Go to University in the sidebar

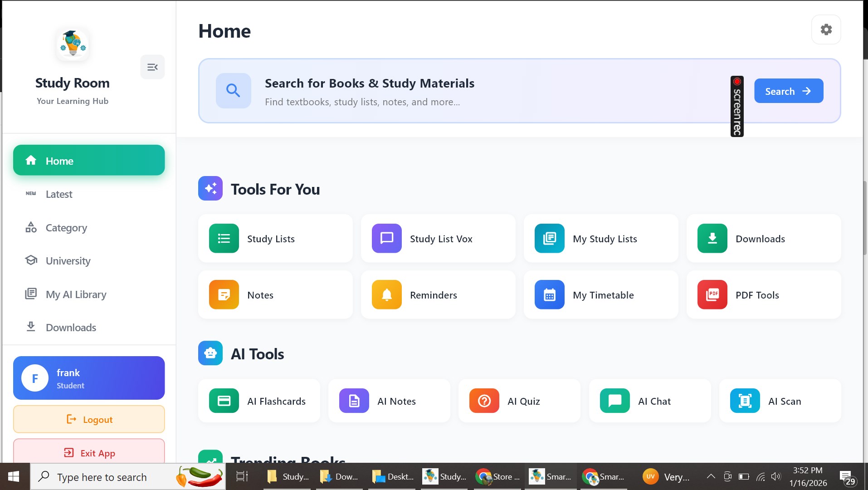(x=89, y=261)
